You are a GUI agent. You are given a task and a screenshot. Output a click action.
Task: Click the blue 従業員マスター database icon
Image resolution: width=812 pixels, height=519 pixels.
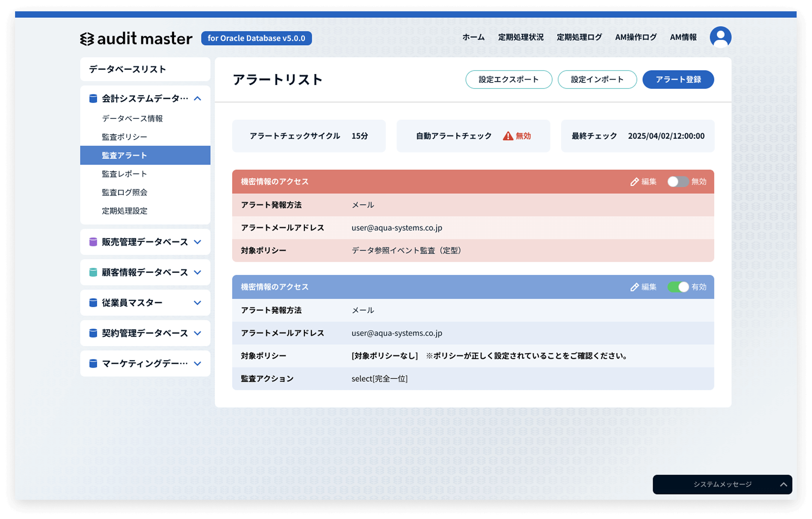(93, 303)
